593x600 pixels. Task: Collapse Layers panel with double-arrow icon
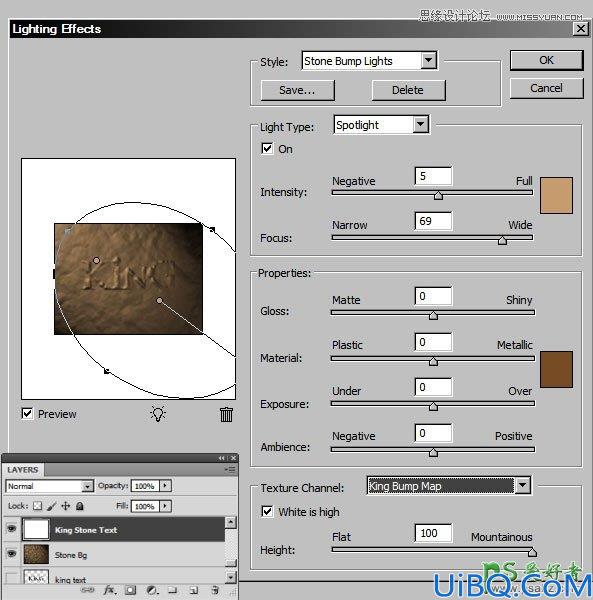pyautogui.click(x=222, y=458)
